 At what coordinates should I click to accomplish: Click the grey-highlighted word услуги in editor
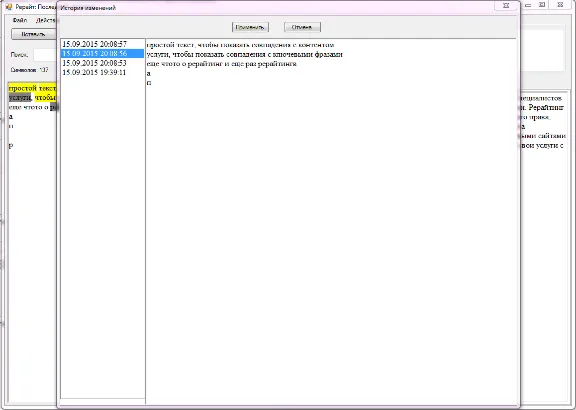(20, 98)
